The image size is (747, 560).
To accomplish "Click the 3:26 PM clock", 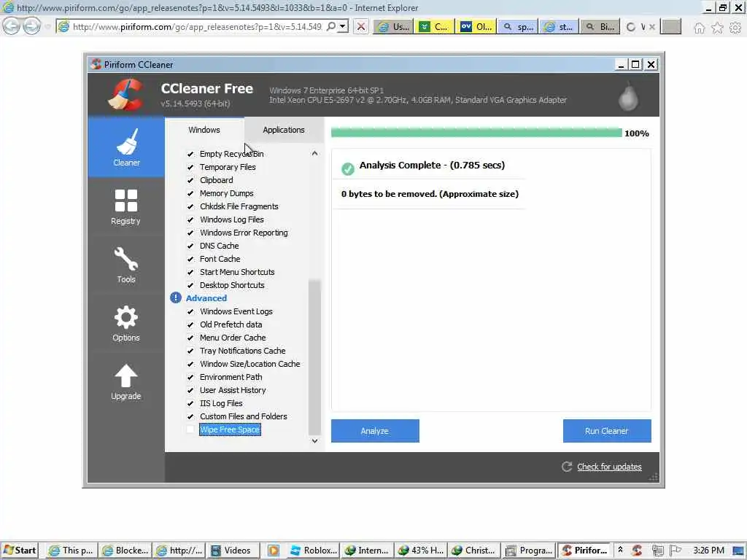I will click(x=708, y=550).
